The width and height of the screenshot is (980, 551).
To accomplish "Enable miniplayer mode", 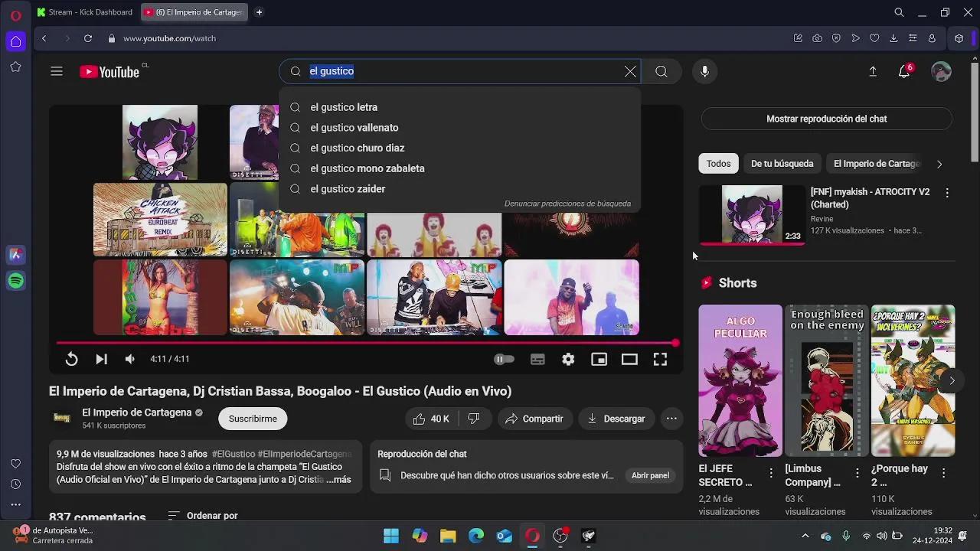I will [x=599, y=359].
